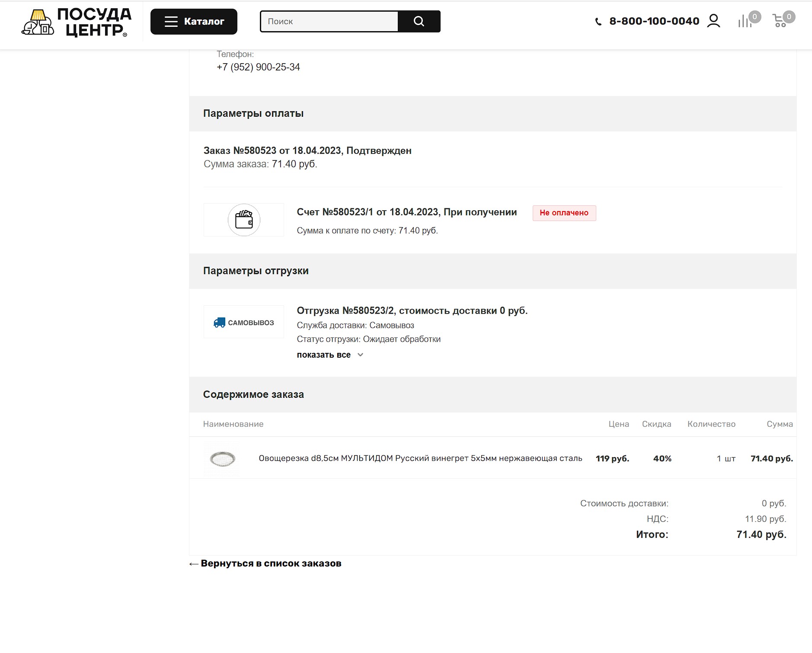Image resolution: width=812 pixels, height=653 pixels.
Task: Click the magnifier search button
Action: 419,22
